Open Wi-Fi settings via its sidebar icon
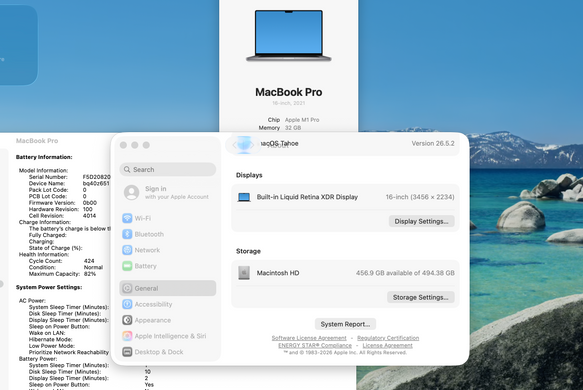 pos(127,218)
